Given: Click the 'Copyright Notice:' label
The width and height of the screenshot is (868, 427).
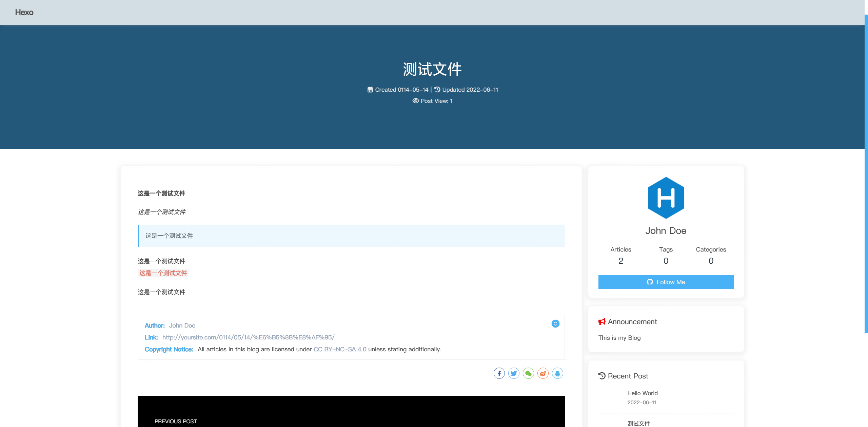Looking at the screenshot, I should point(169,349).
